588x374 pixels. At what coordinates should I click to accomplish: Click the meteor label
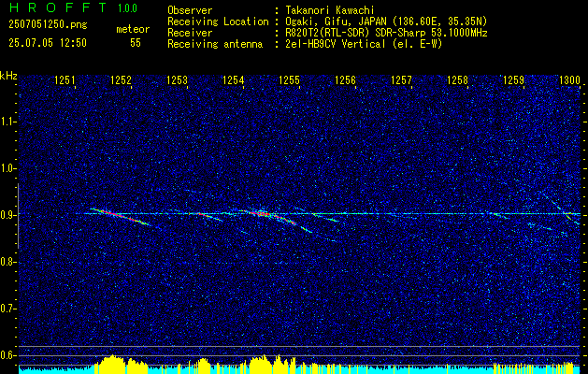pos(133,29)
